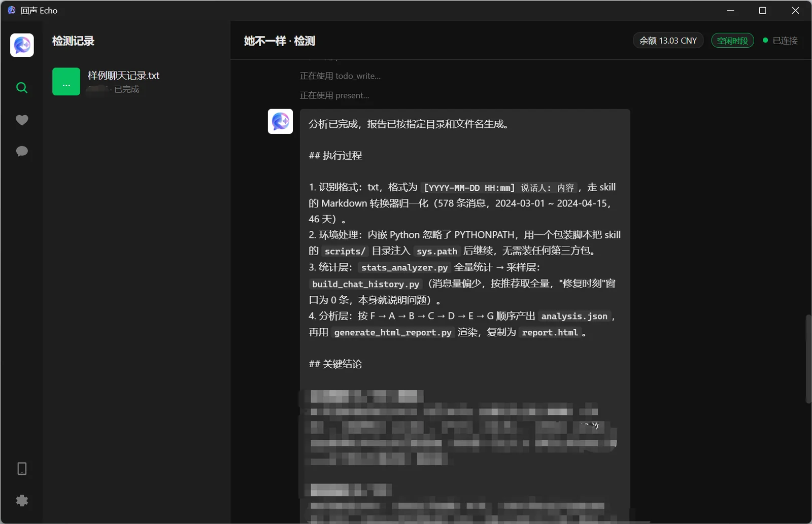
Task: Open the heart icon section
Action: [22, 120]
